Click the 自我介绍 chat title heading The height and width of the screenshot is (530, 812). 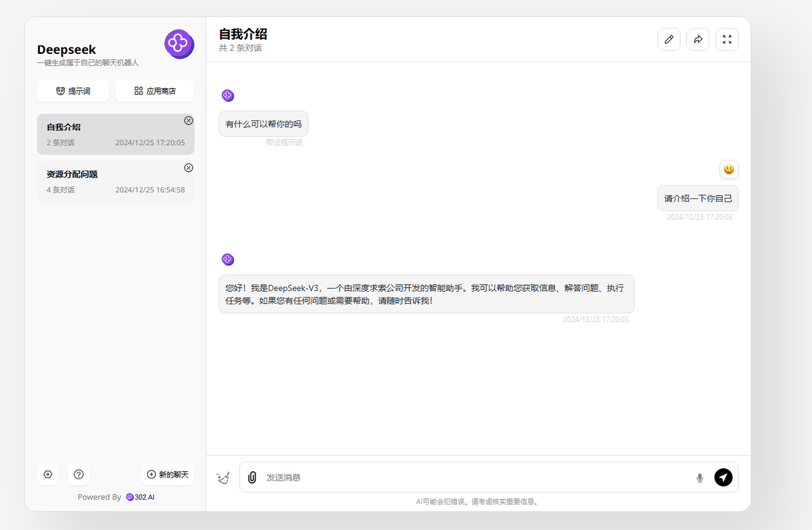[x=243, y=34]
